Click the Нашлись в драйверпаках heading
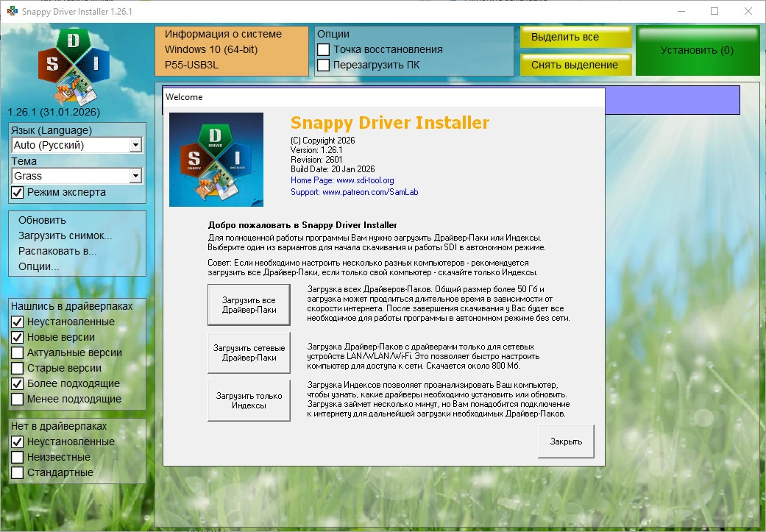This screenshot has height=532, width=766. pyautogui.click(x=72, y=306)
